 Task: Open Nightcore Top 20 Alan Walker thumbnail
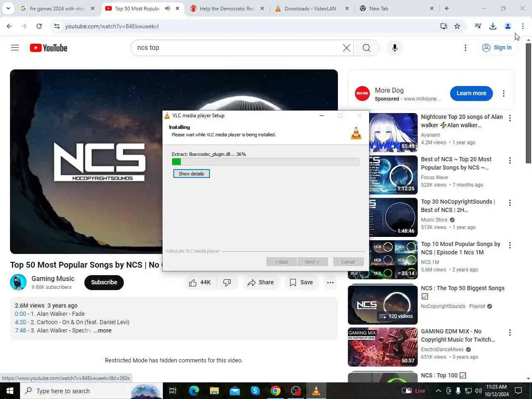click(393, 133)
